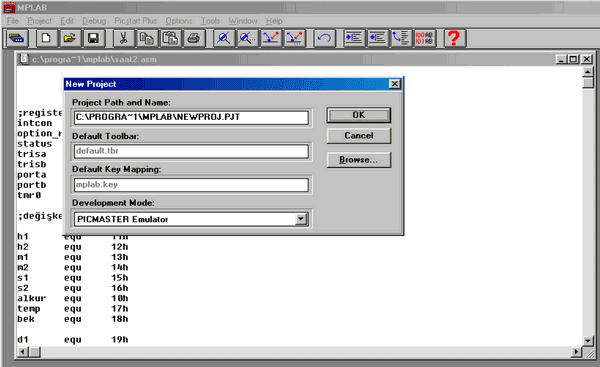The height and width of the screenshot is (367, 600).
Task: Click editor vertical scrollbar down arrow
Action: click(x=588, y=340)
